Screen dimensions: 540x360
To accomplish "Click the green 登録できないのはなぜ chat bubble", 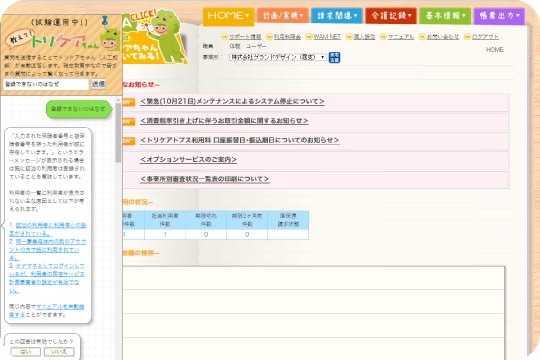I will [x=78, y=109].
